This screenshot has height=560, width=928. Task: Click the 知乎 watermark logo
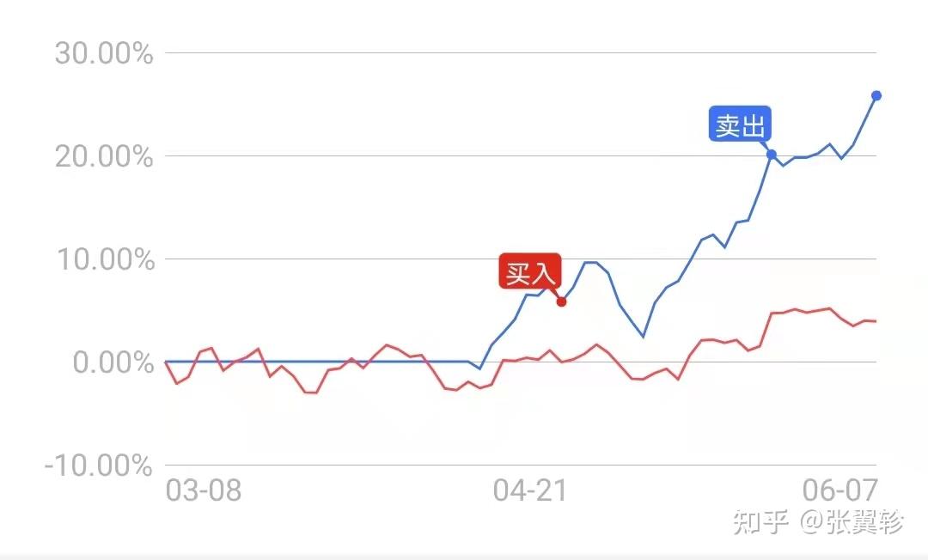point(761,522)
